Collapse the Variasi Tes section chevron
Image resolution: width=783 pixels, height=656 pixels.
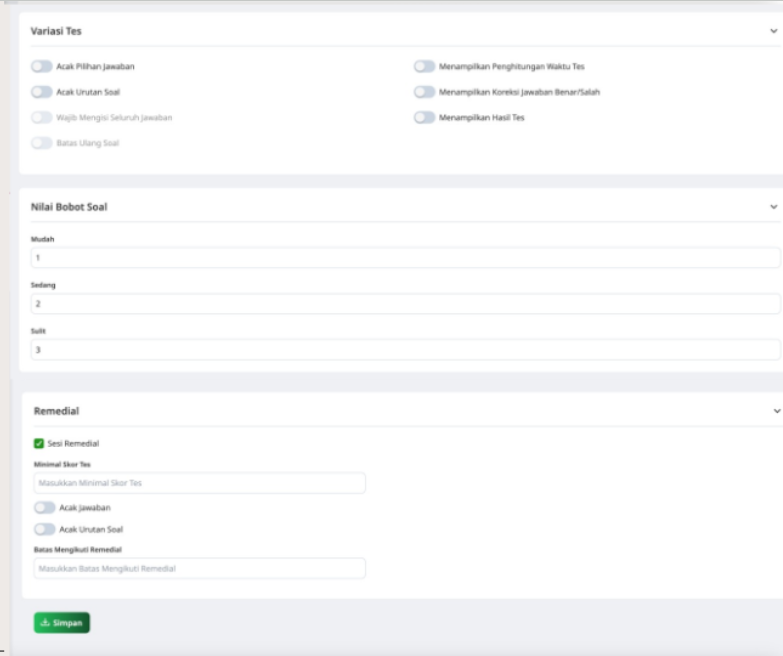(774, 31)
